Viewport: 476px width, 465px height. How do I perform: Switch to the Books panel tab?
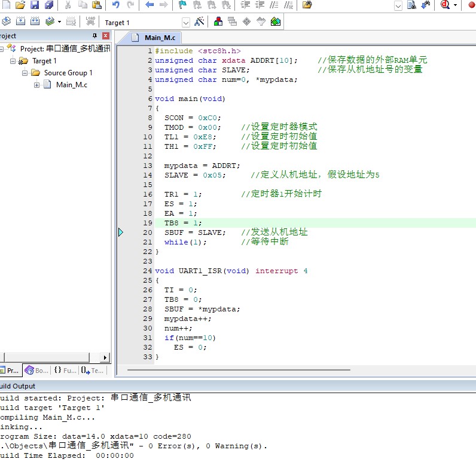click(36, 370)
